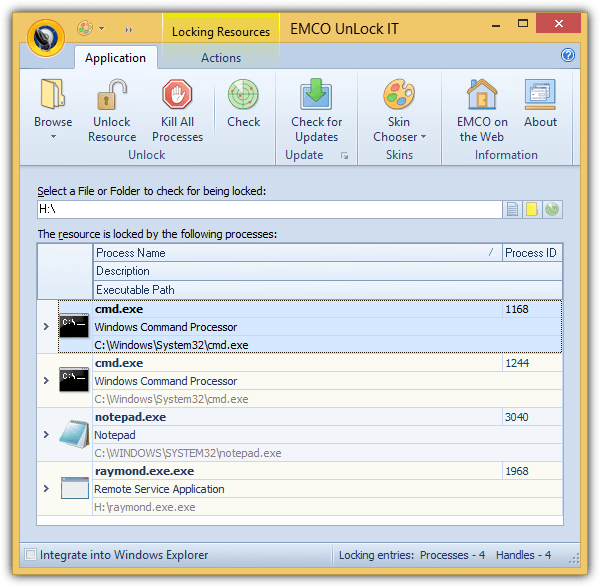Click Check for Updates icon
This screenshot has height=586, width=600.
pos(316,94)
